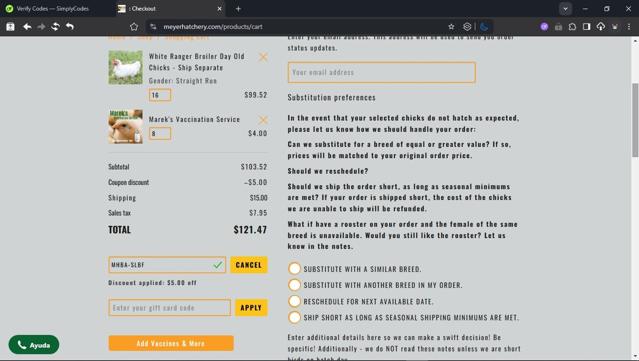Remove Marek's Vaccination Service from cart
The height and width of the screenshot is (361, 639).
[263, 120]
